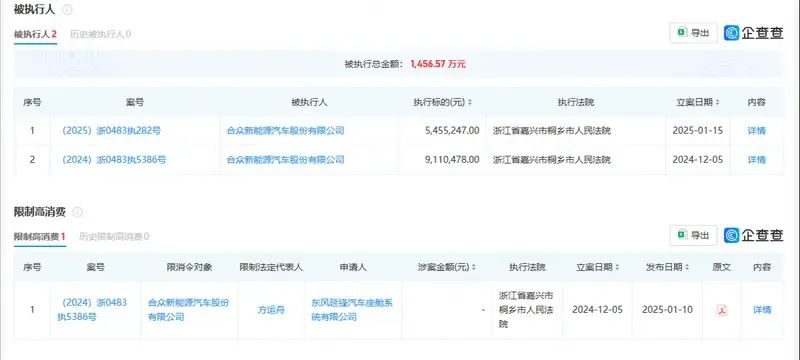This screenshot has height=360, width=800.
Task: Select the 限制高消费 1 tab
Action: (40, 237)
